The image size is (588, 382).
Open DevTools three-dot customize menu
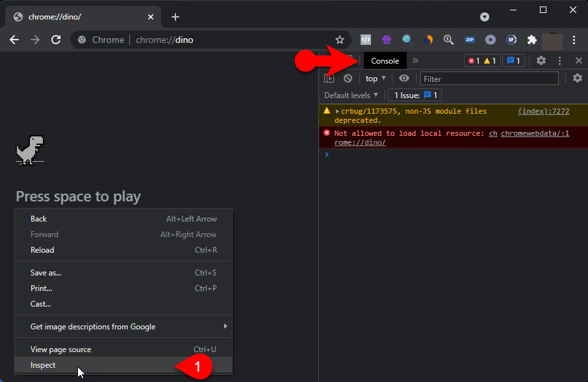[559, 60]
